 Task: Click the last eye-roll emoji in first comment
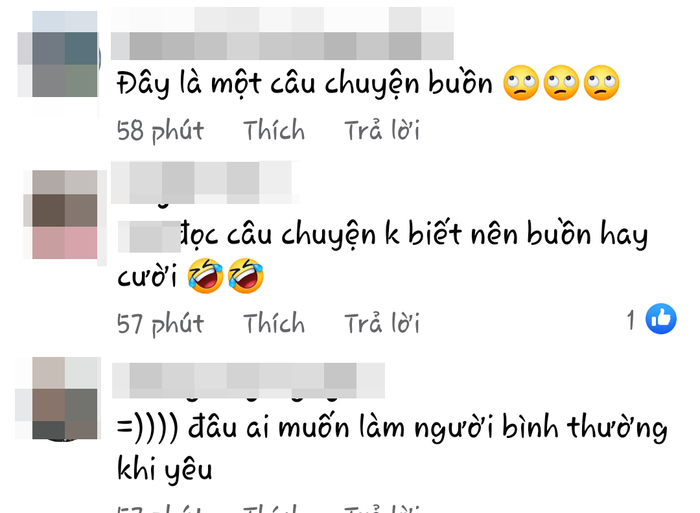tap(601, 83)
